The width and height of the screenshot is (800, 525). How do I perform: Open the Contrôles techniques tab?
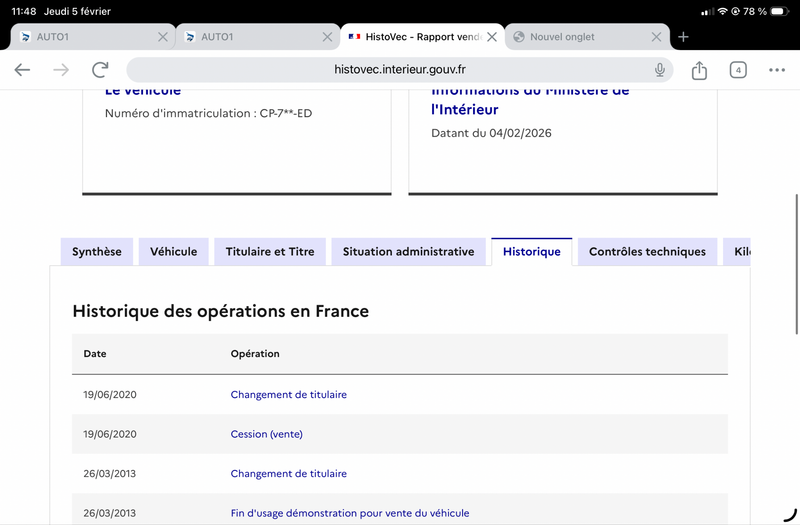(647, 252)
